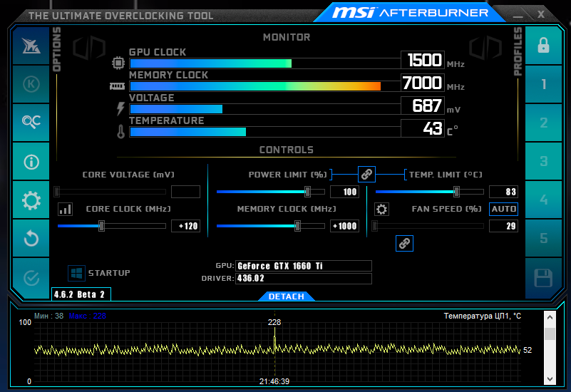Click the Memory Clock 7000 MHz readout
The width and height of the screenshot is (571, 392).
tap(423, 83)
